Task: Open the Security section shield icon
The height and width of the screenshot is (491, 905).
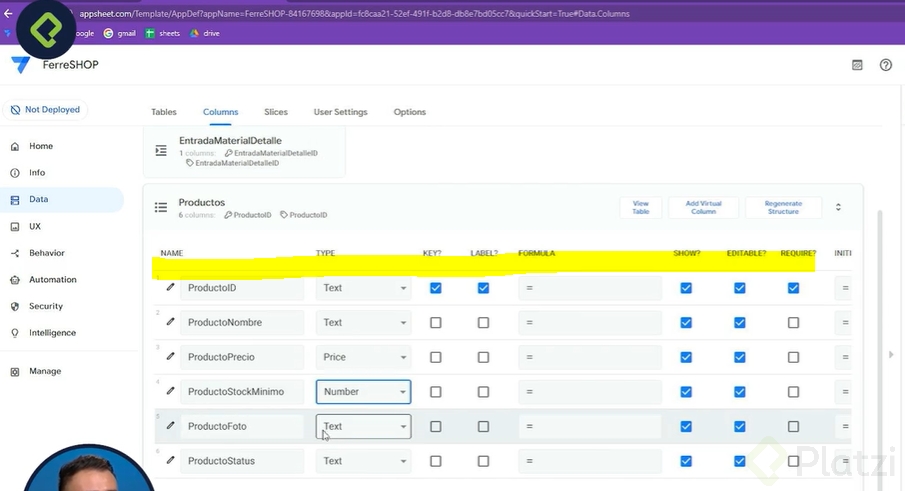Action: coord(15,306)
